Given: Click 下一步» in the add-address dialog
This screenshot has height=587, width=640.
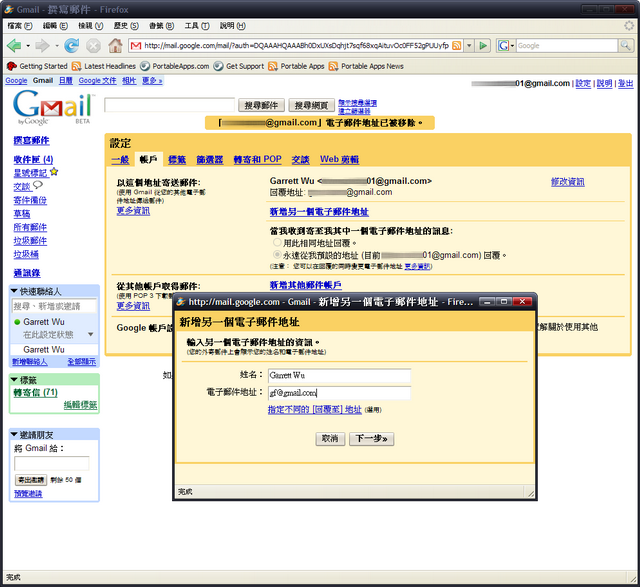Looking at the screenshot, I should tap(371, 439).
